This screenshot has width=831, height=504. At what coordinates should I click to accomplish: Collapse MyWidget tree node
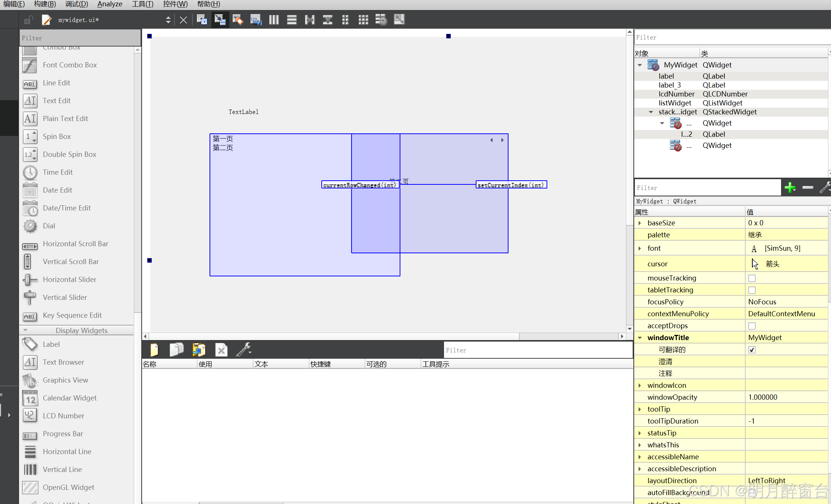[x=640, y=65]
